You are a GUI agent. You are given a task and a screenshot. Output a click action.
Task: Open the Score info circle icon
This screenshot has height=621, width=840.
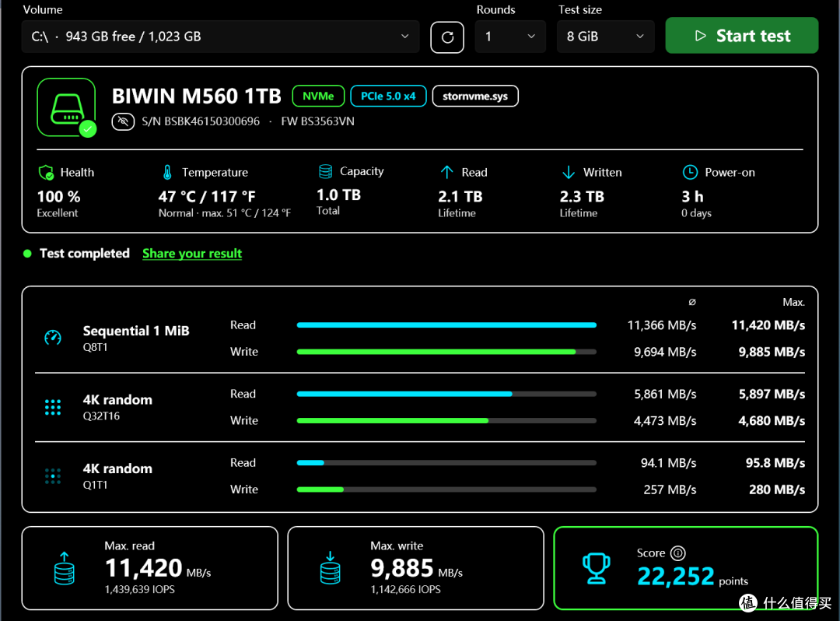tap(677, 553)
